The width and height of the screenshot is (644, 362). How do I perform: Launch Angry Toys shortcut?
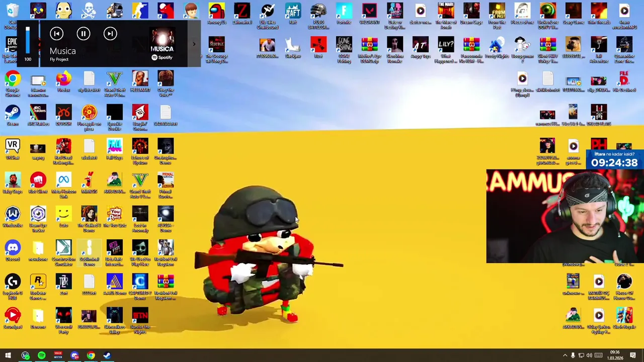point(421,47)
